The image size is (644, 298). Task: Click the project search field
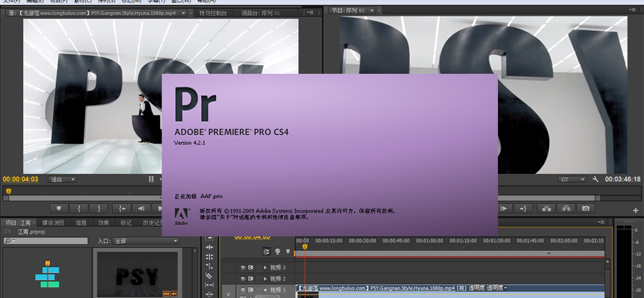pyautogui.click(x=46, y=241)
